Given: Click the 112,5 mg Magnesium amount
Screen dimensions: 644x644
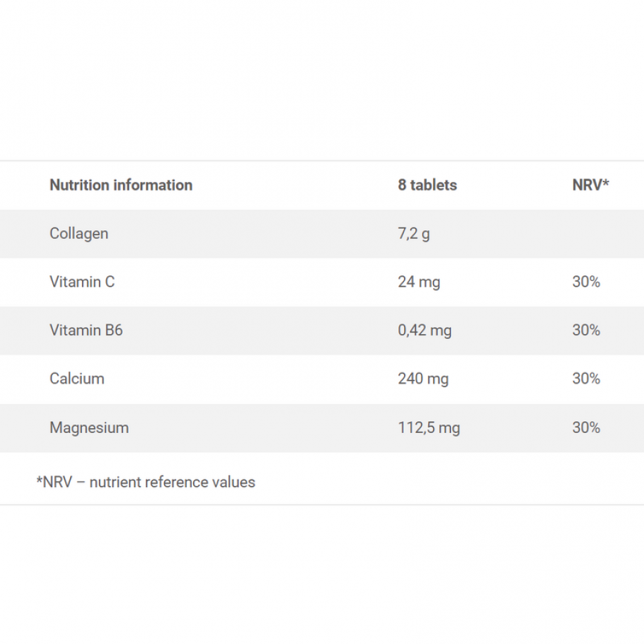Looking at the screenshot, I should pyautogui.click(x=429, y=427).
